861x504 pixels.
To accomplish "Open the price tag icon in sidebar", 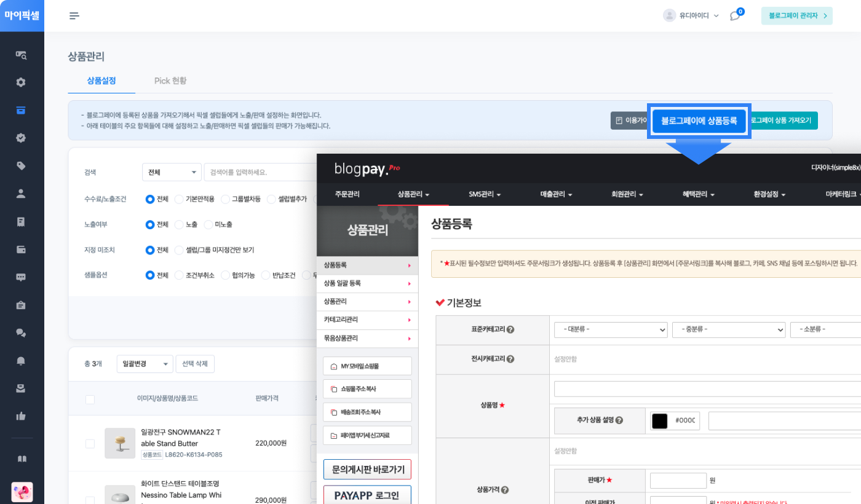I will pos(22,166).
